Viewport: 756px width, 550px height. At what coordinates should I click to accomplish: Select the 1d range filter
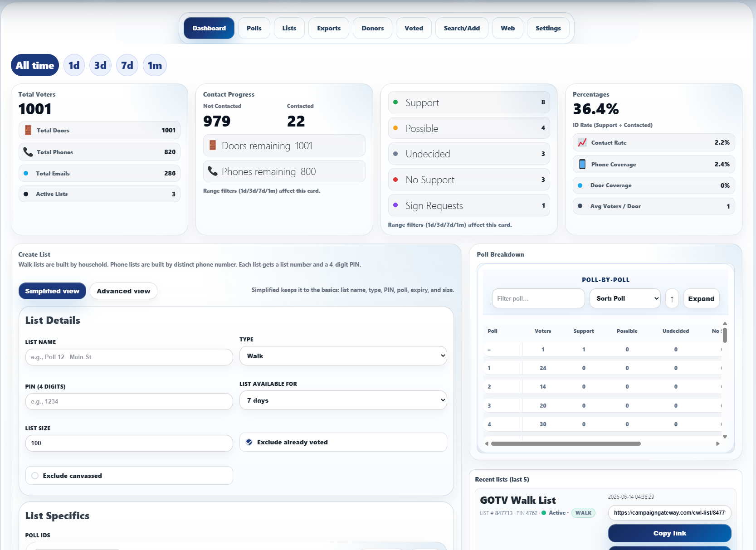[74, 65]
